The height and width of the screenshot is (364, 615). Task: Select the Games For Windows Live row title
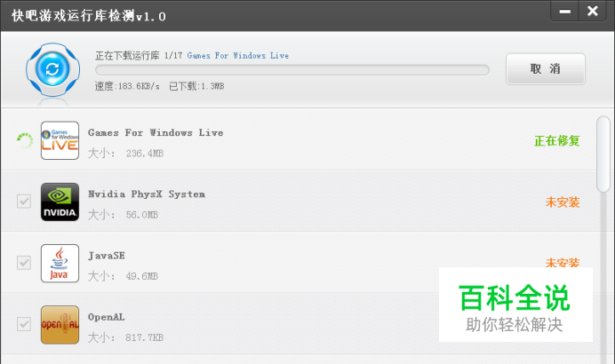click(x=156, y=132)
